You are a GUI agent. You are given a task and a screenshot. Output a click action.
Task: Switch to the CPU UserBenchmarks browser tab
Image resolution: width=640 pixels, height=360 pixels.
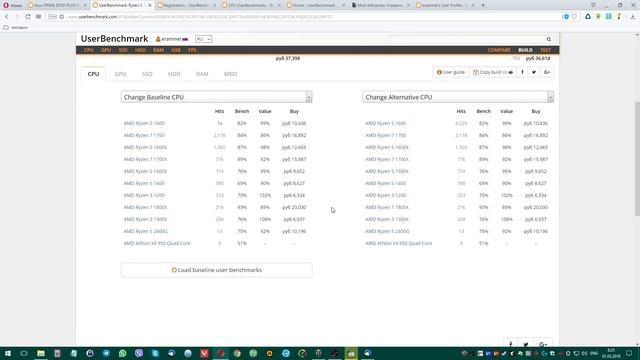(x=251, y=5)
